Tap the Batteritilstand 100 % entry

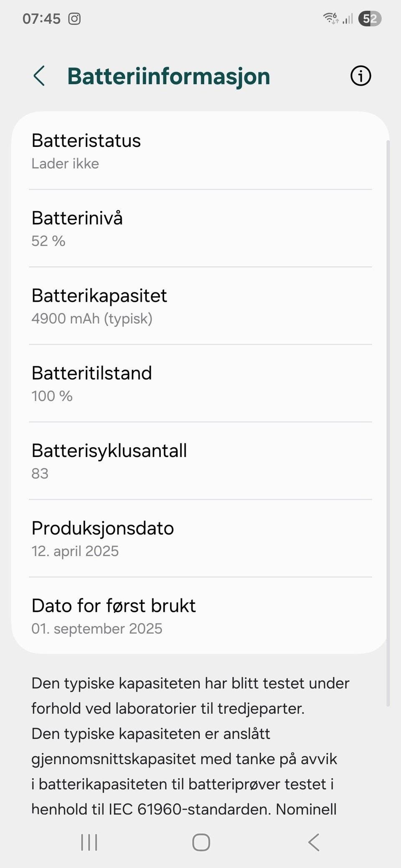coord(200,384)
